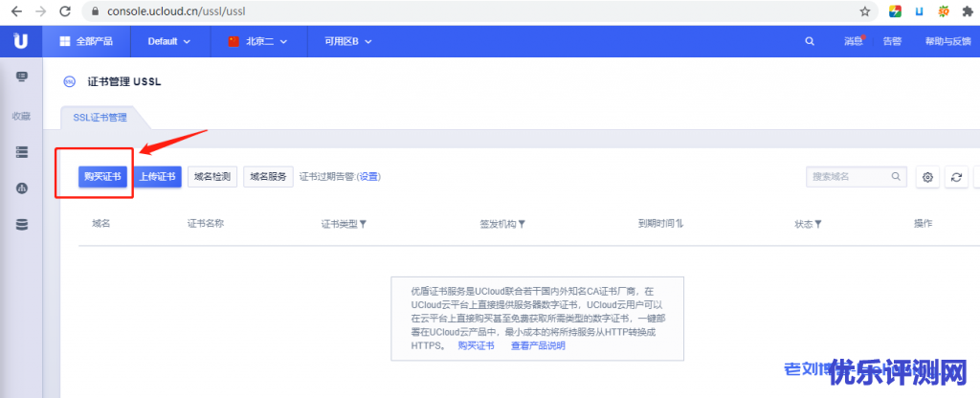Image resolution: width=980 pixels, height=398 pixels.
Task: Click the 购买证书 button
Action: point(102,177)
